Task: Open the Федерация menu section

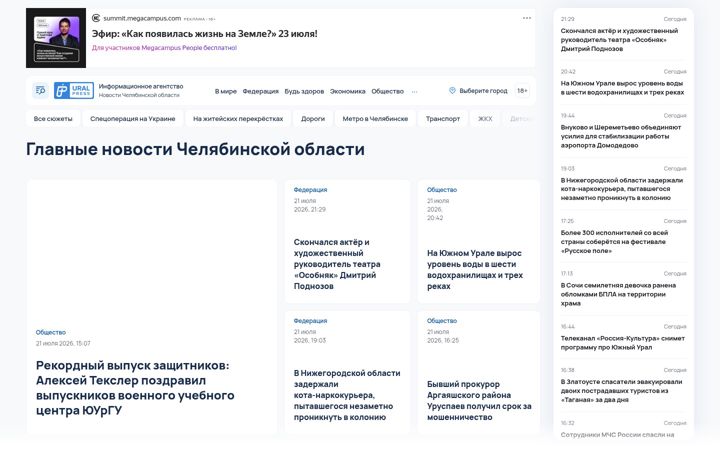Action: (260, 91)
